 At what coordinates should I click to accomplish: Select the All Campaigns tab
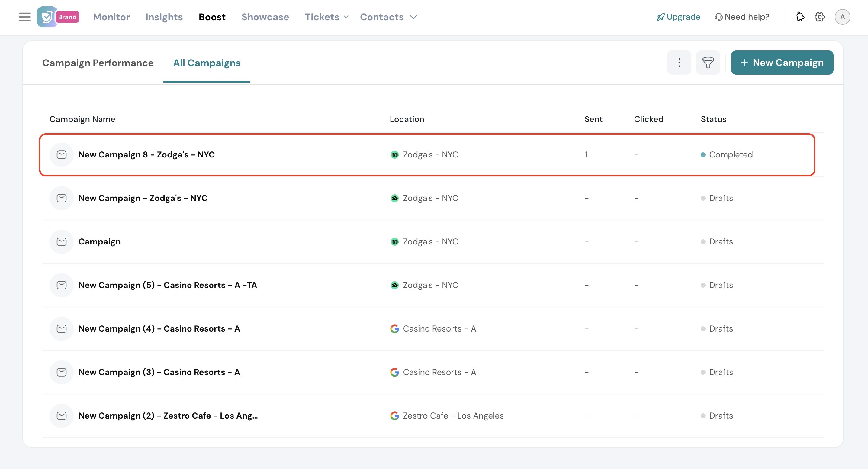coord(207,63)
